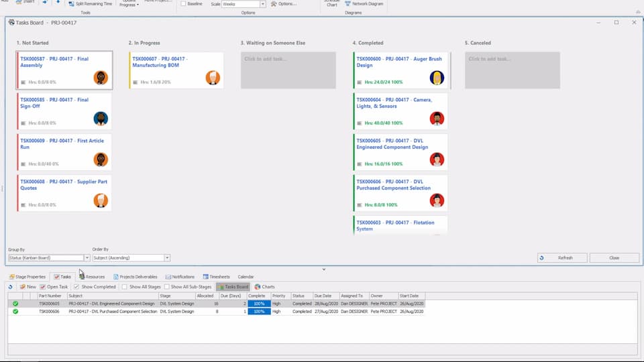Click the Tasks Board toolbar button
This screenshot has height=362, width=644.
(220, 287)
